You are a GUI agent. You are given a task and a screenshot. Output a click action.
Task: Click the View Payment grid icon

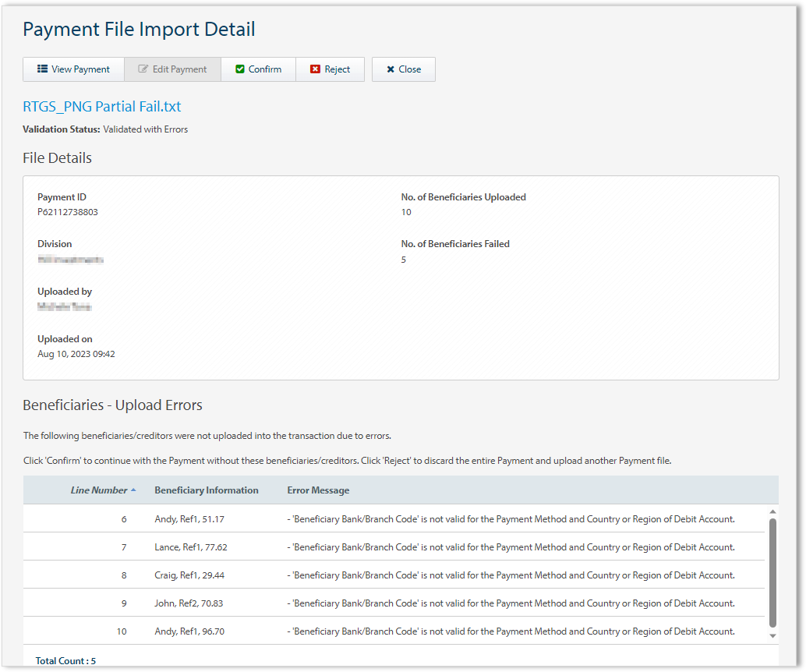43,69
